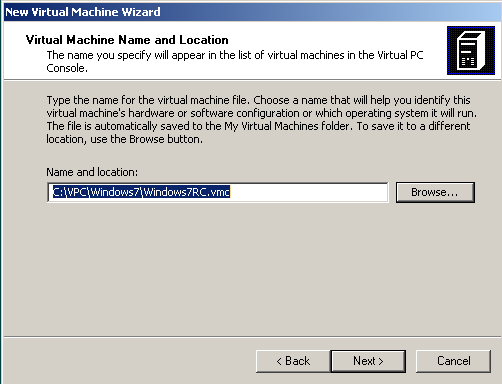Cancel the New Virtual Machine Wizard
This screenshot has width=502, height=384.
coord(453,361)
